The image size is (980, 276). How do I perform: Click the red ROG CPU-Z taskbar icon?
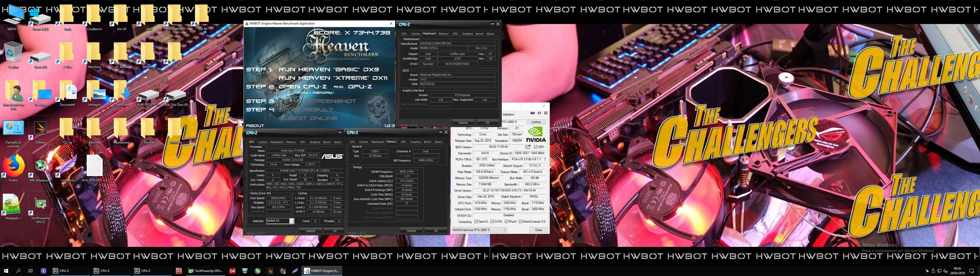[x=179, y=271]
